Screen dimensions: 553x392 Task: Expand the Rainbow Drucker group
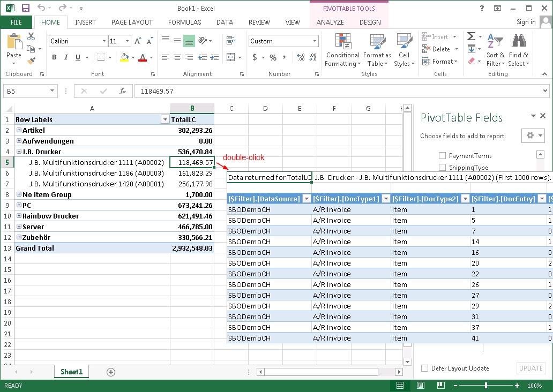19,216
